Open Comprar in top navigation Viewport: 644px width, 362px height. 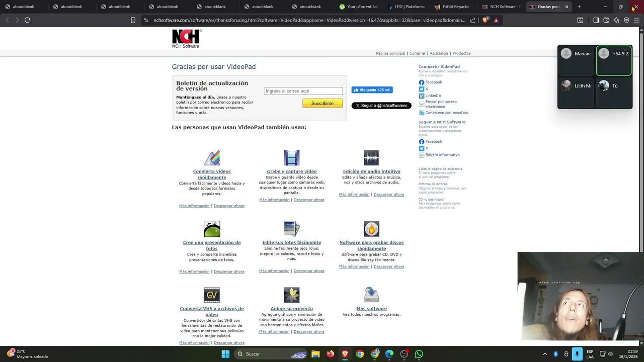(x=418, y=53)
